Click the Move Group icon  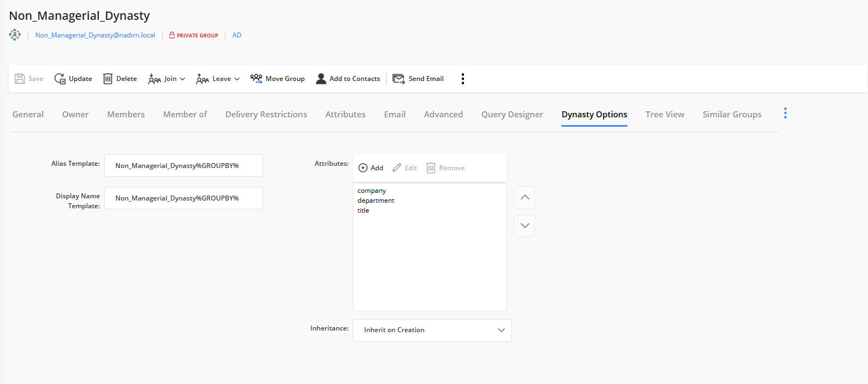click(256, 79)
